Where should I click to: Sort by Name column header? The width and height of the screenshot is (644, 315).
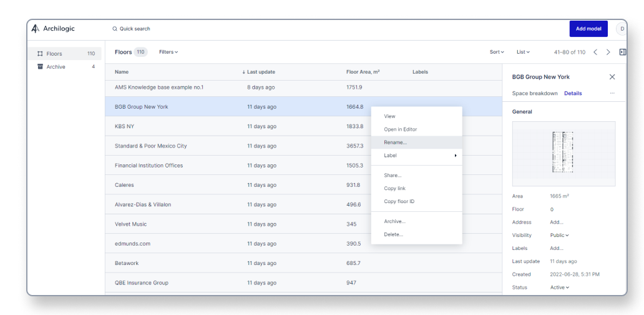coord(122,72)
